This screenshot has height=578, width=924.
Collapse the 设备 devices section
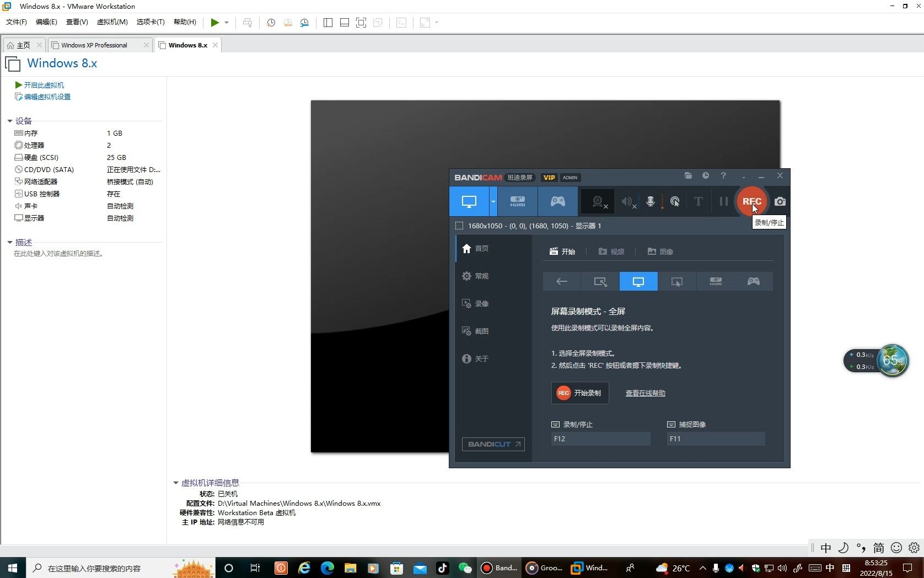[x=10, y=121]
